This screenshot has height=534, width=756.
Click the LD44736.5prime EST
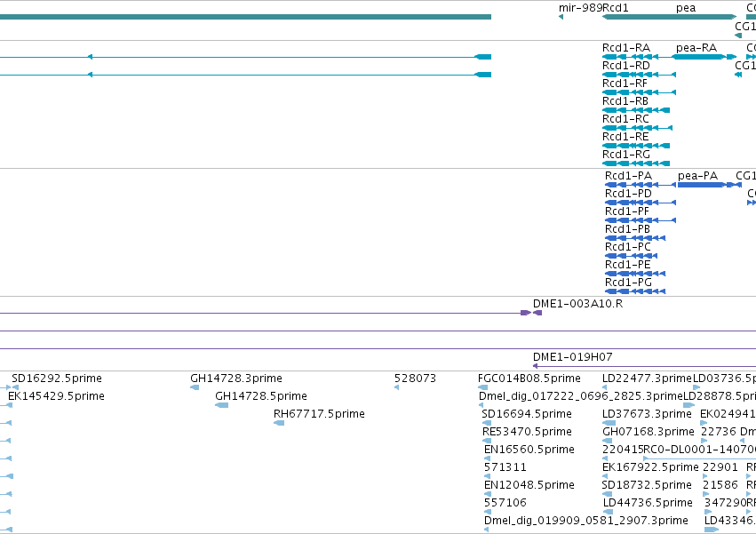point(608,512)
